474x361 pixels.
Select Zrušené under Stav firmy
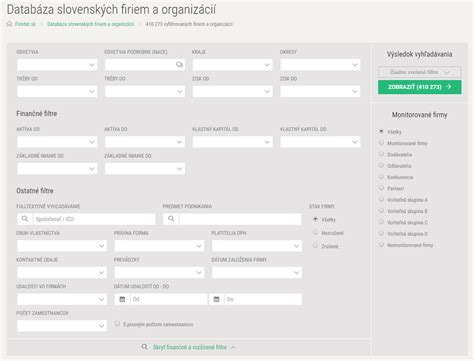point(315,246)
